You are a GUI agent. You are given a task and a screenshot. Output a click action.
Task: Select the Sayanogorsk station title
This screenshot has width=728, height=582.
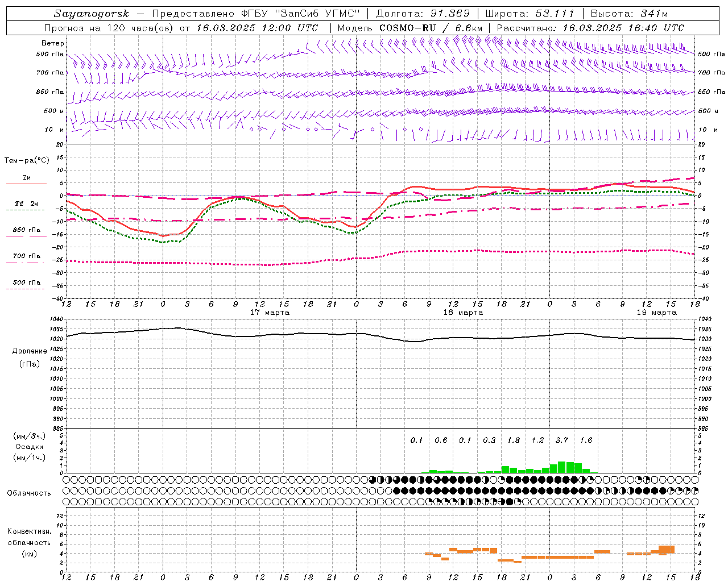92,14
